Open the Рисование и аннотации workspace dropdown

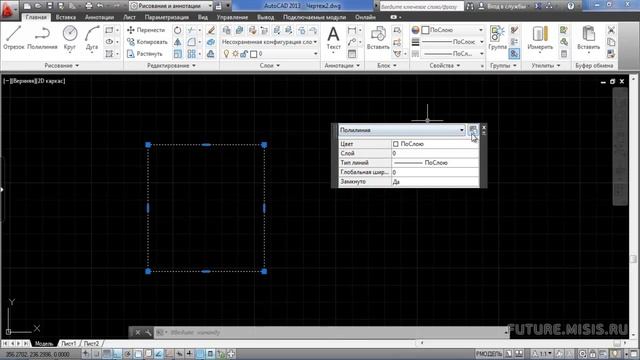[171, 6]
